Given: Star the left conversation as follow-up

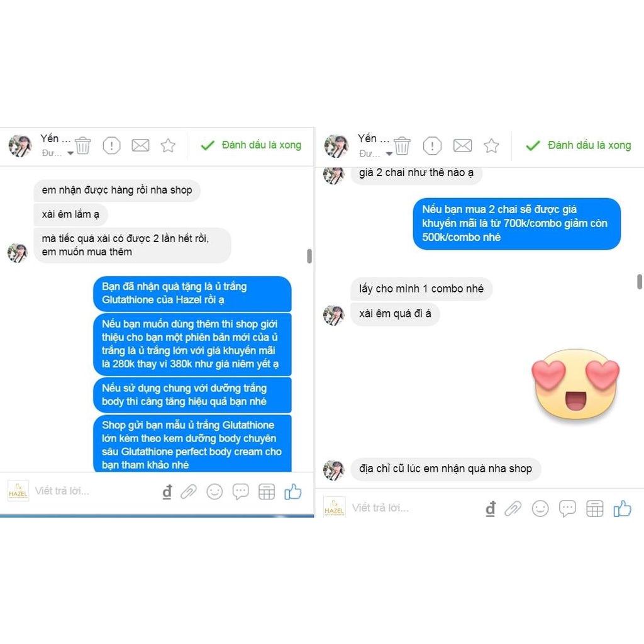Looking at the screenshot, I should (x=168, y=145).
